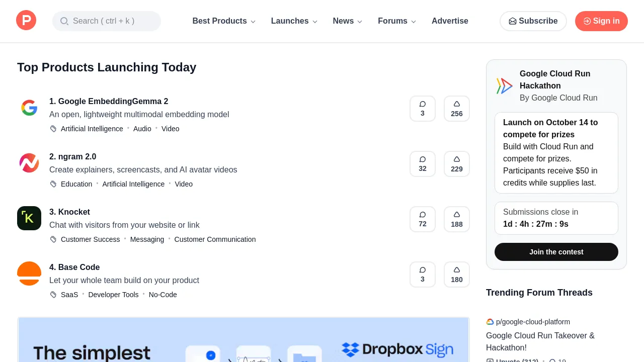This screenshot has height=362, width=644.
Task: Open the ngram 2.0 logo
Action: [29, 163]
